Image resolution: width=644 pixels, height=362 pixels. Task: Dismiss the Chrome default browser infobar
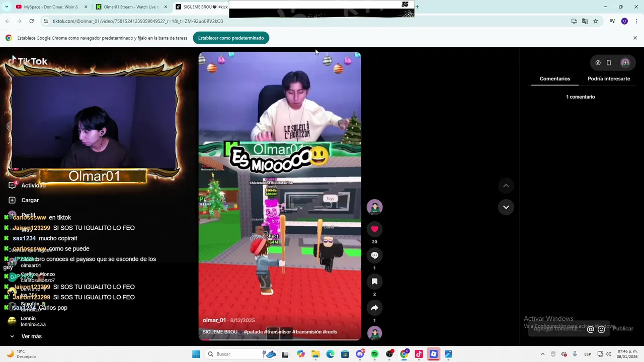[635, 38]
